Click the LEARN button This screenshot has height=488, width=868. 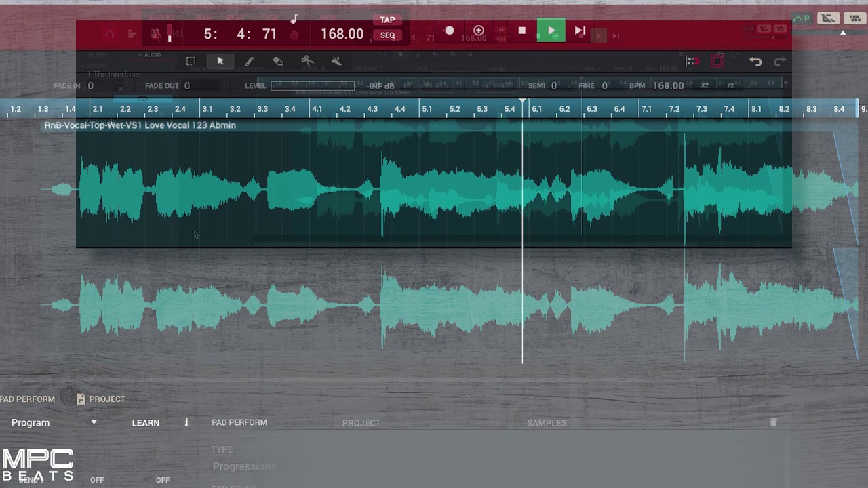click(146, 423)
